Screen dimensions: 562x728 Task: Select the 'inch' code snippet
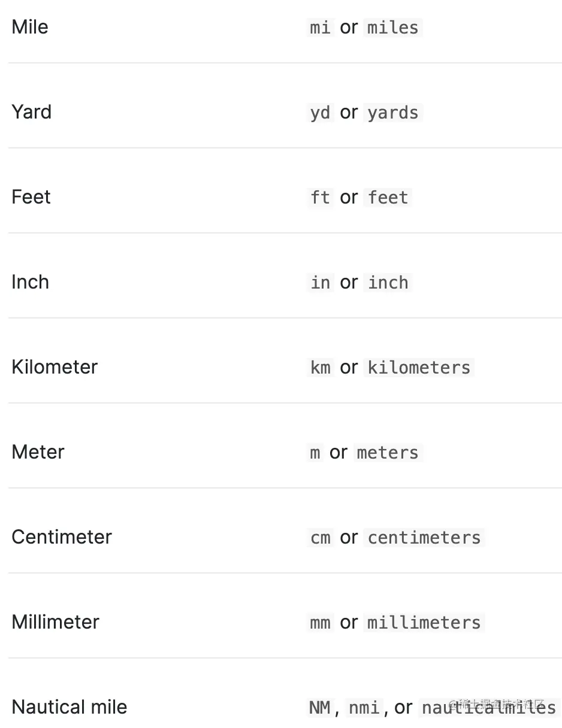click(388, 283)
